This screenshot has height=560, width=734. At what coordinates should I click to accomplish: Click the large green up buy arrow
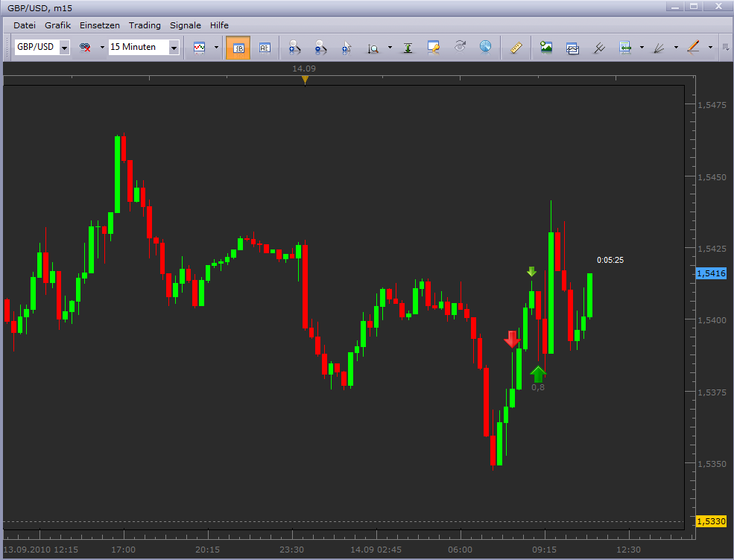(538, 374)
